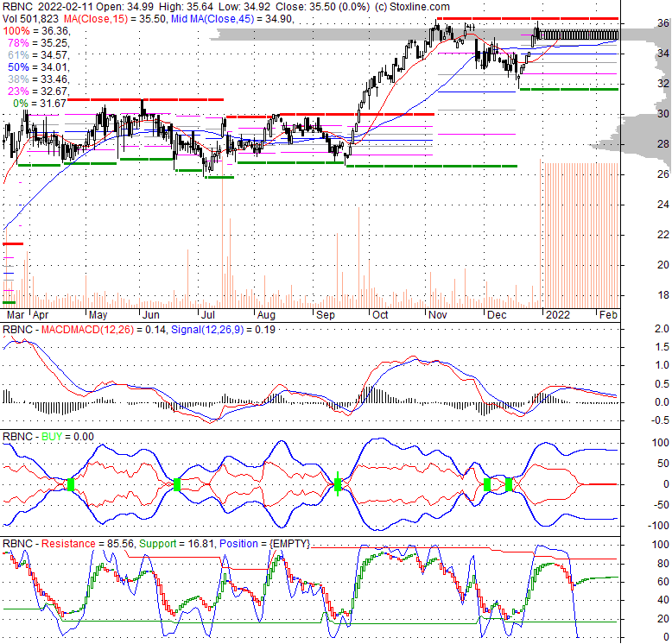Select the 61% = 34.57 Fibonacci level
The height and width of the screenshot is (644, 672).
click(39, 54)
